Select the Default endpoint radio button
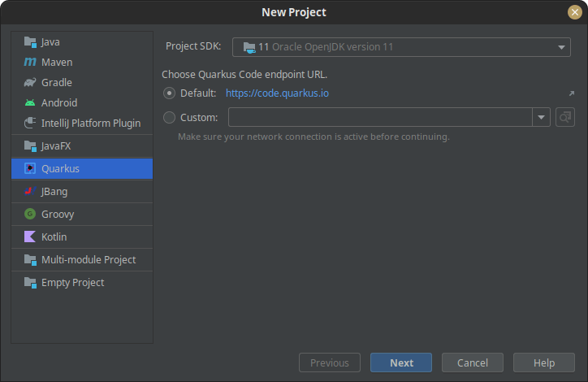The height and width of the screenshot is (382, 588). 169,93
